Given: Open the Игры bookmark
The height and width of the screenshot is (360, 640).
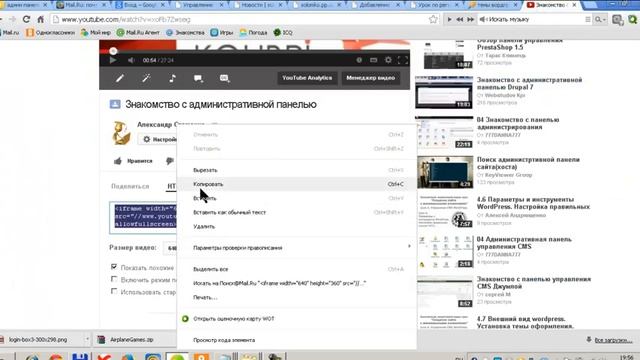Looking at the screenshot, I should pos(222,32).
